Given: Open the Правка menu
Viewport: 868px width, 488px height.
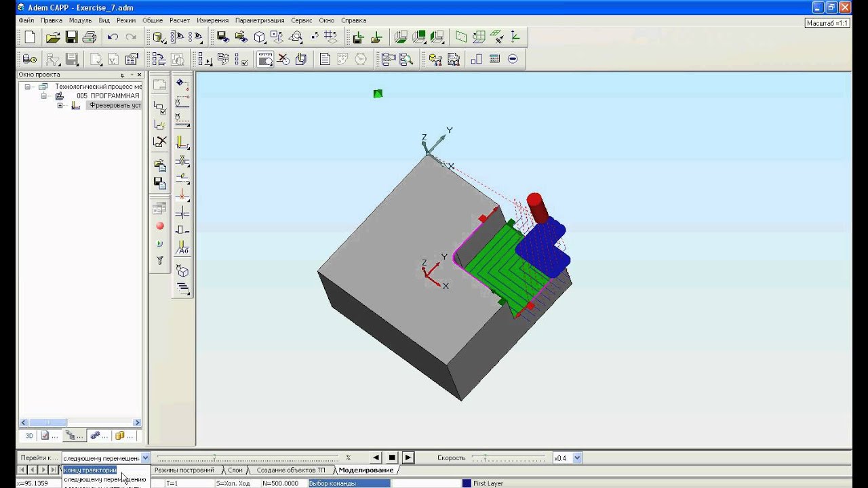Looking at the screenshot, I should tap(52, 20).
